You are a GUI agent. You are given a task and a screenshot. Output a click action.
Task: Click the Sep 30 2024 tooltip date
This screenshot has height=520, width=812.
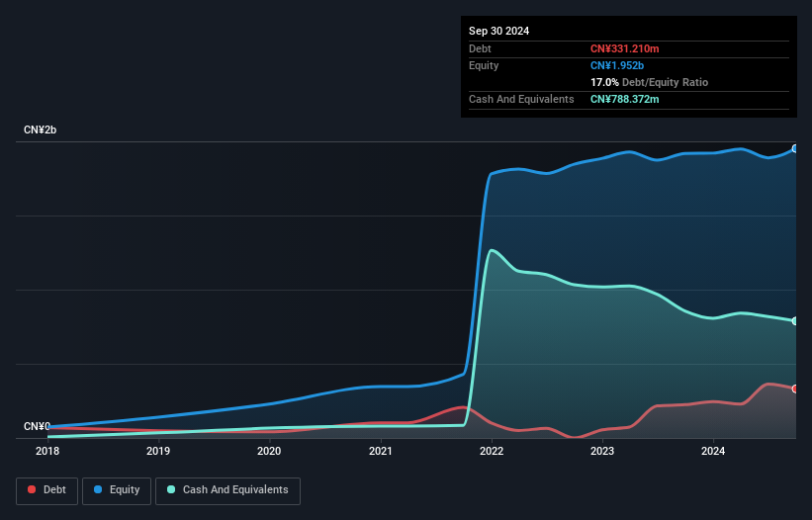(x=498, y=31)
